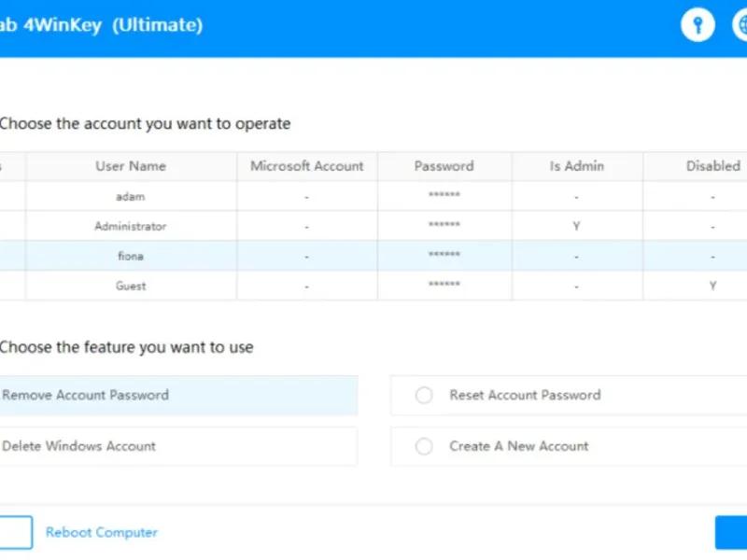The image size is (747, 560).
Task: Select the Administrator user row
Action: (x=373, y=226)
